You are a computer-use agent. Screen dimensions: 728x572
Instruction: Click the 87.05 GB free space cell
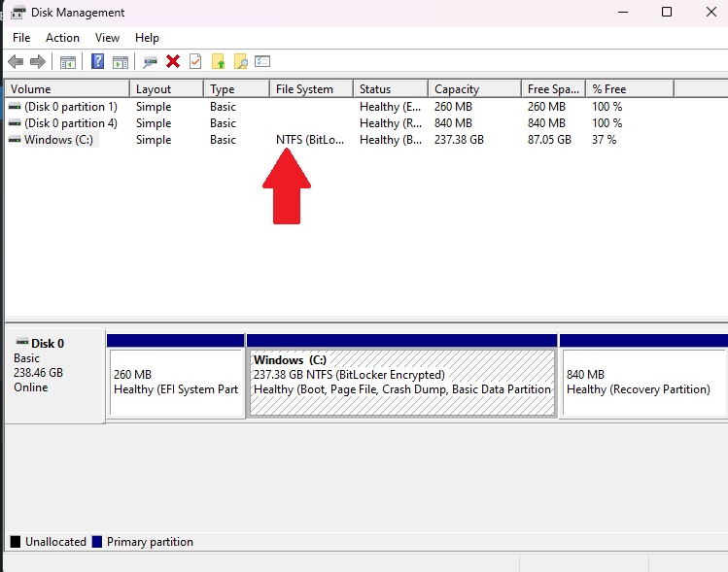coord(549,140)
